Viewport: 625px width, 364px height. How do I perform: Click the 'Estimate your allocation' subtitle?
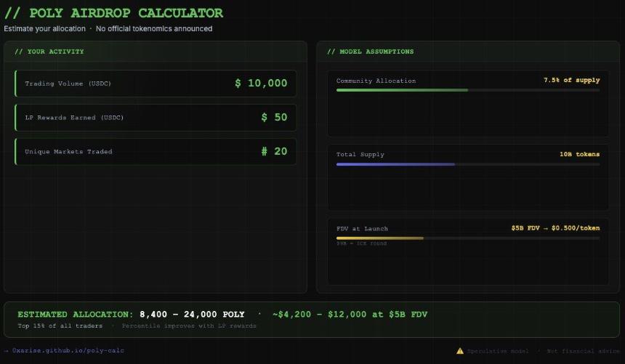point(44,29)
